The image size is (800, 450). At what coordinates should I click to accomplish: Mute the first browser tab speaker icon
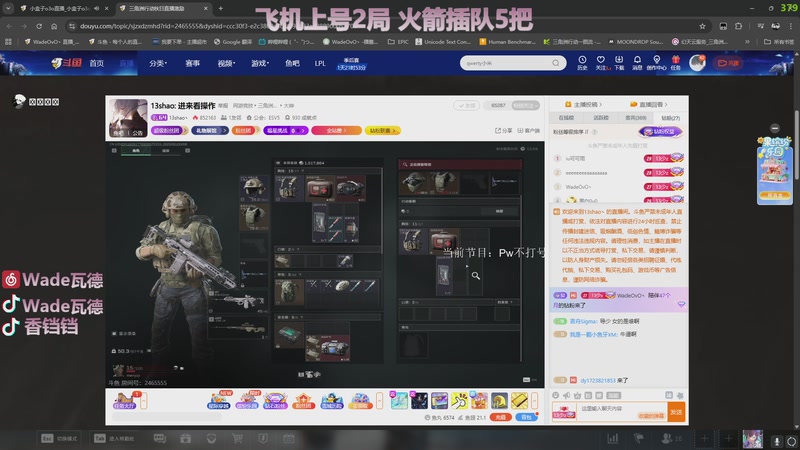tap(96, 8)
